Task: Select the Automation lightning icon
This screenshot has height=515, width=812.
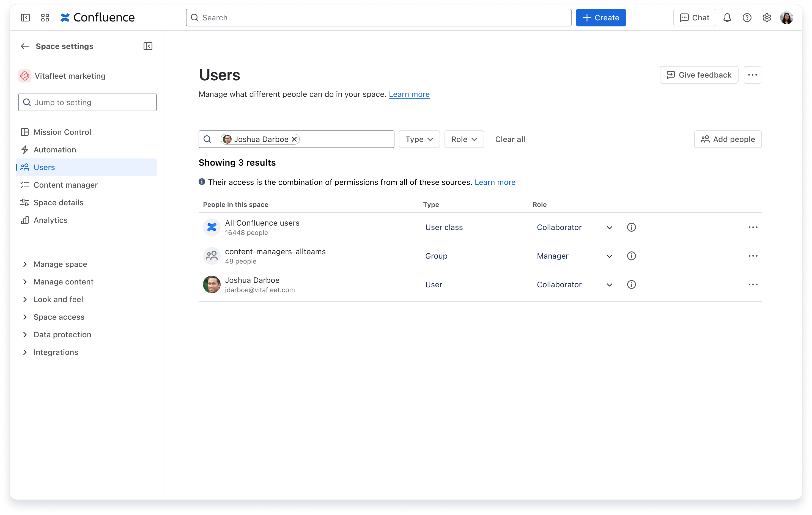Action: click(25, 149)
